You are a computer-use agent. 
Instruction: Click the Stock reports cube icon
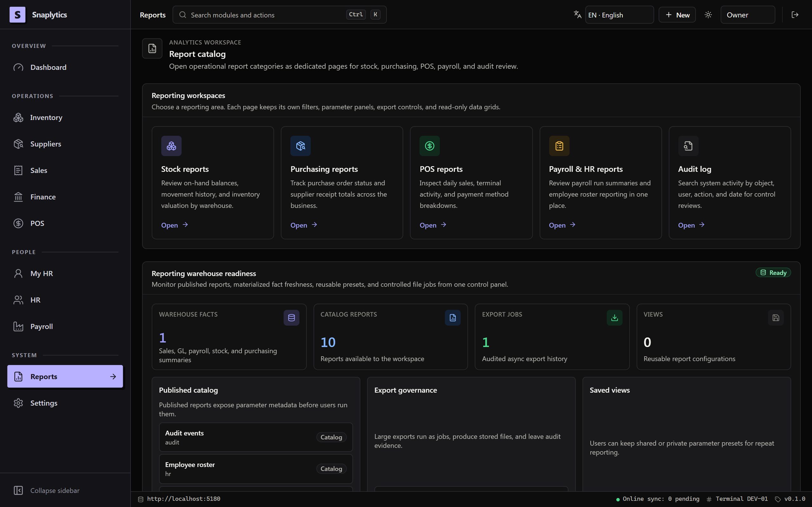click(171, 146)
